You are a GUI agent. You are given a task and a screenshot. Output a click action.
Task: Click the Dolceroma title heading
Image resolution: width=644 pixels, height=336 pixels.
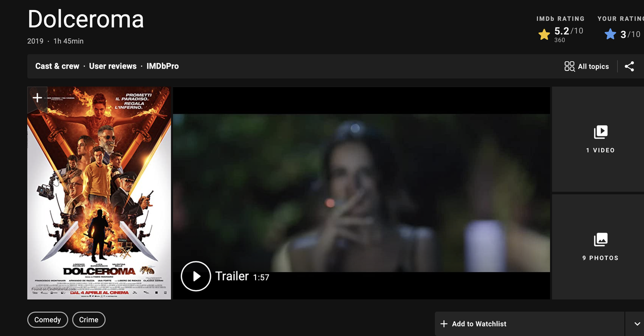86,19
